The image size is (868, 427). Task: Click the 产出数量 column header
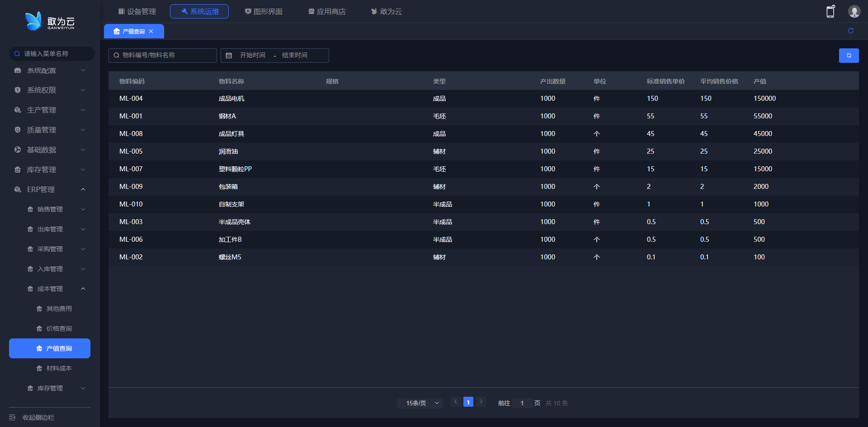pyautogui.click(x=553, y=81)
